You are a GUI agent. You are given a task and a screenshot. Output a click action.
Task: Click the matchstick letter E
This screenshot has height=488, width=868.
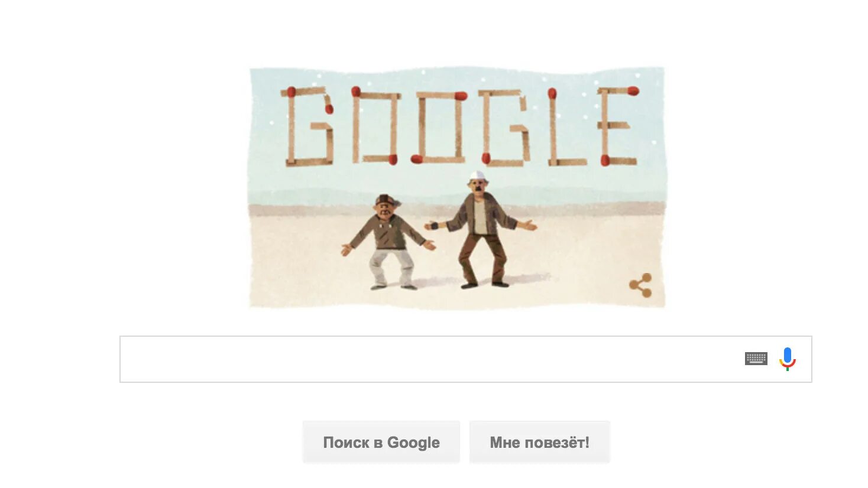[618, 126]
